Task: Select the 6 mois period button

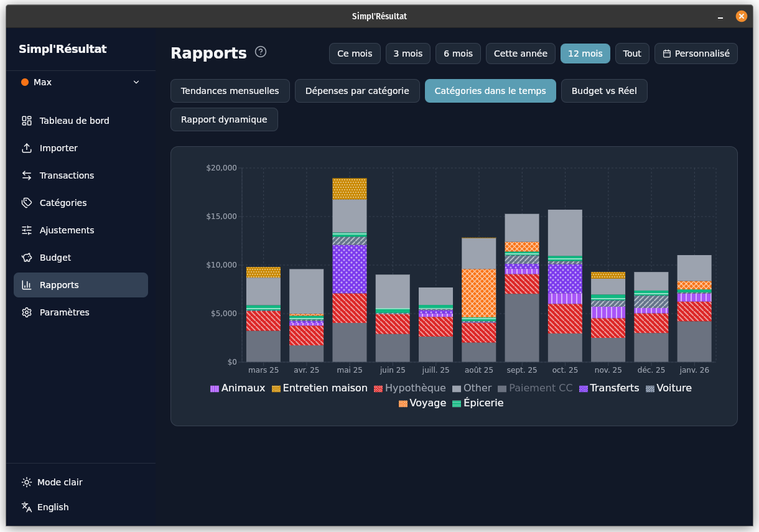Action: point(458,54)
